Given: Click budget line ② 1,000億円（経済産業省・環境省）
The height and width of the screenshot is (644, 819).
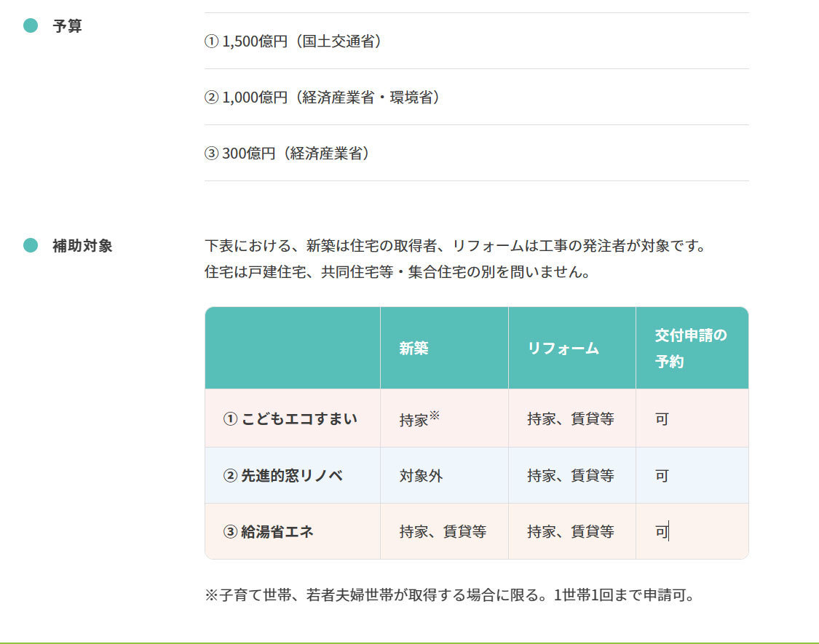Looking at the screenshot, I should [323, 98].
